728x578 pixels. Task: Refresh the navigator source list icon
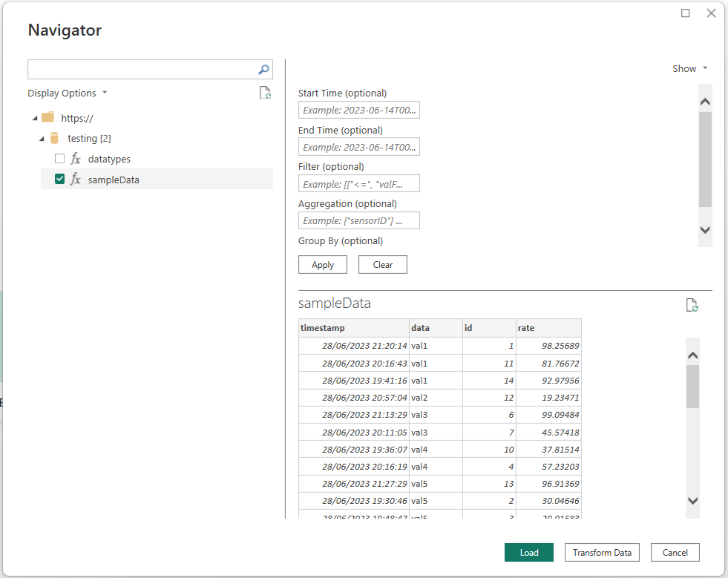265,92
